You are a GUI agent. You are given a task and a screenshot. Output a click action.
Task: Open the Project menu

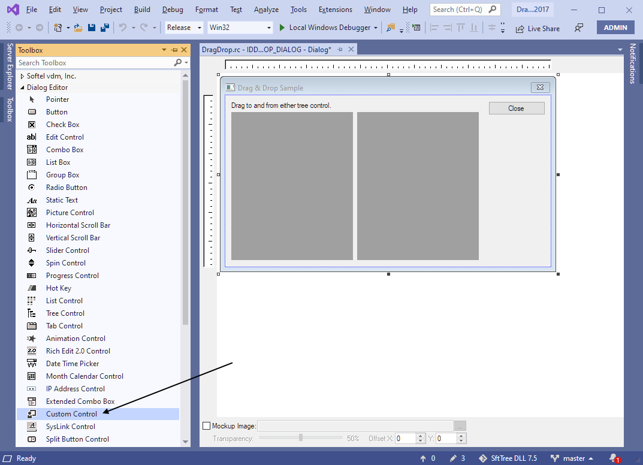(x=111, y=9)
